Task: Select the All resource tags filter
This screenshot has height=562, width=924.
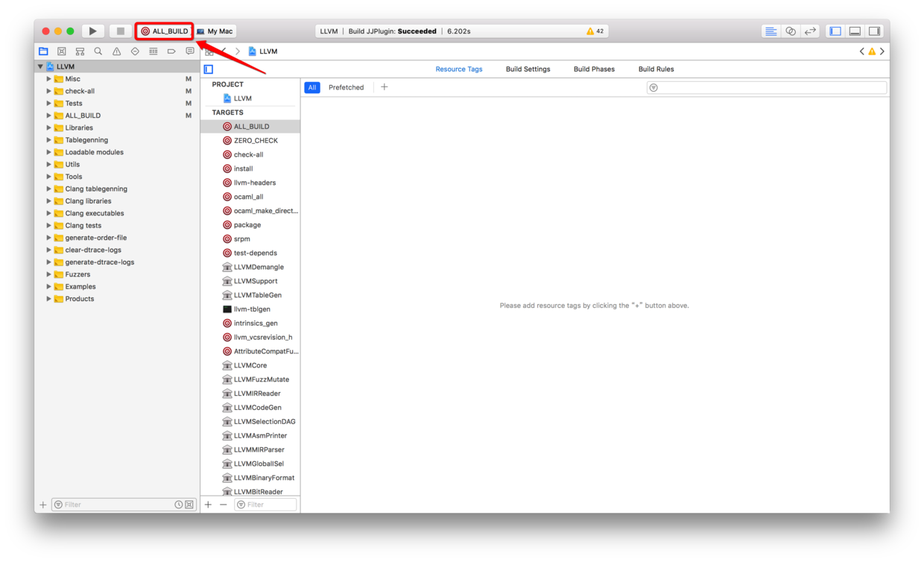Action: [x=312, y=87]
